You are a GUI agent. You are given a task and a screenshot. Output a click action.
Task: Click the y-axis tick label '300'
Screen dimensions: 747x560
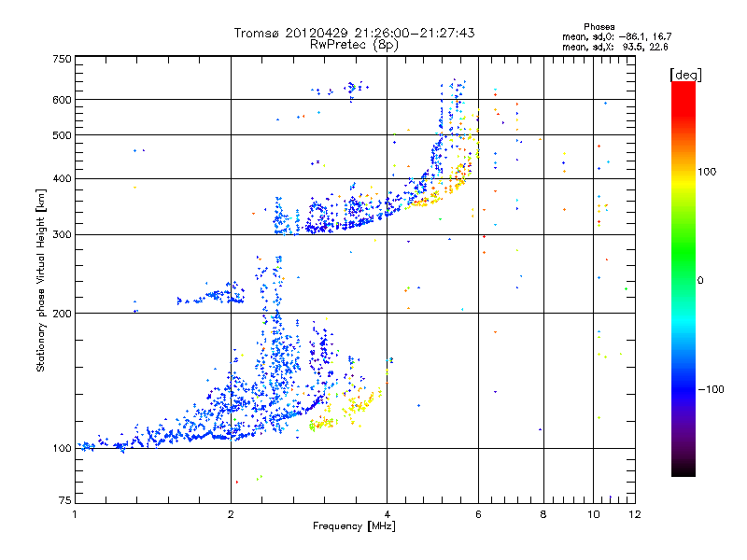pyautogui.click(x=62, y=235)
